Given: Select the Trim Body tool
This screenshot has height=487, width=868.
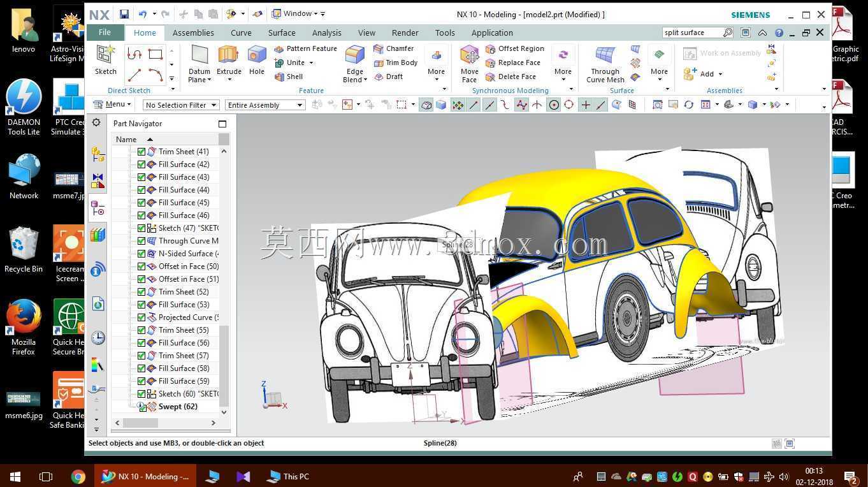Looking at the screenshot, I should (x=396, y=62).
